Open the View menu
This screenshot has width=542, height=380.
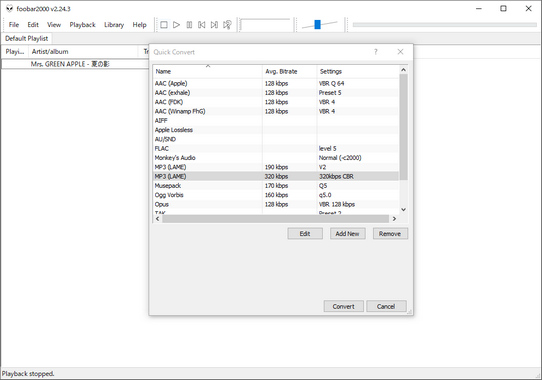[54, 25]
